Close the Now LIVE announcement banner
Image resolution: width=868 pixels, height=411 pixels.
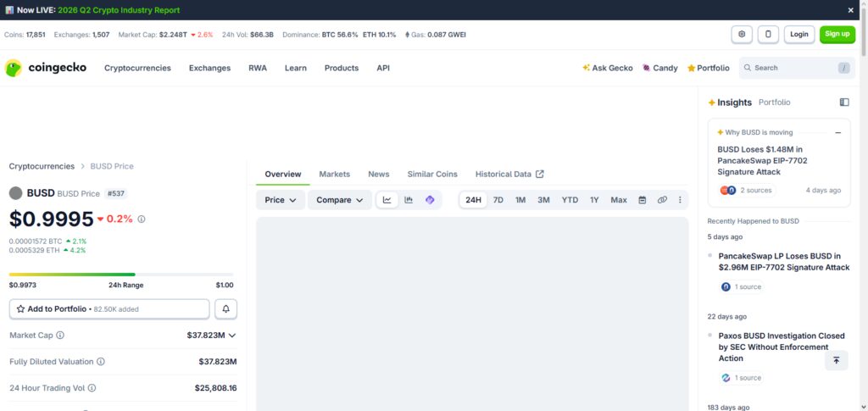[851, 10]
